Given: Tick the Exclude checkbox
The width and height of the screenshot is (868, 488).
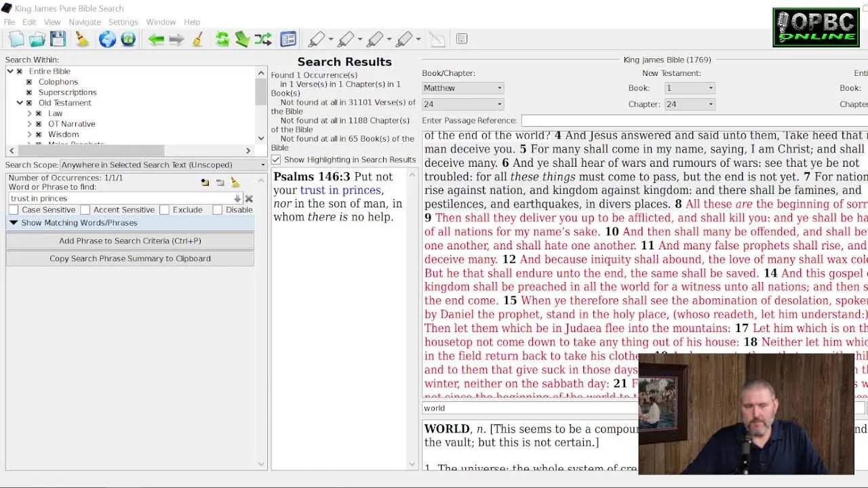Looking at the screenshot, I should [x=164, y=210].
